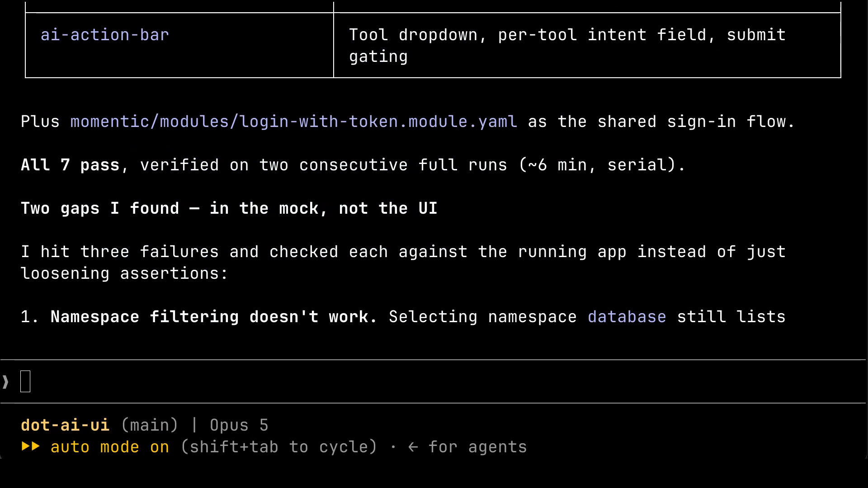The image size is (868, 488).
Task: Click the (main) branch label
Action: [150, 425]
